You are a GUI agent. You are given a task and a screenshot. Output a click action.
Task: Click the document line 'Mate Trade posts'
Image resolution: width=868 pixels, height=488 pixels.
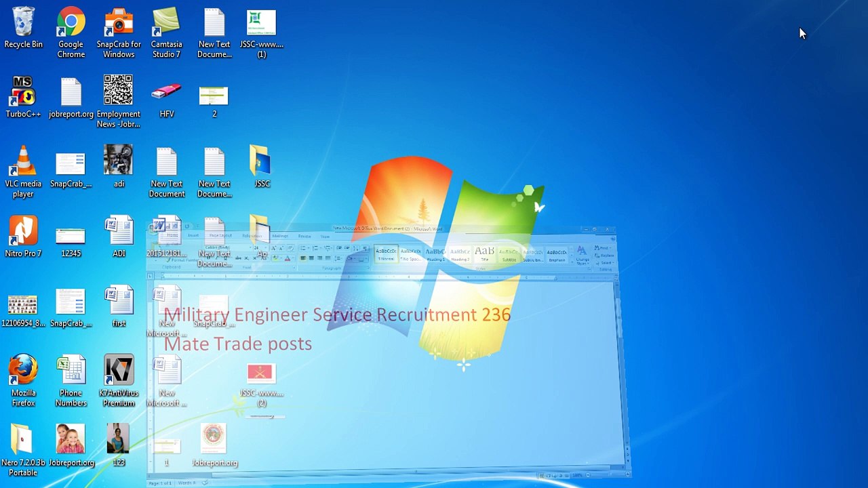(x=237, y=344)
